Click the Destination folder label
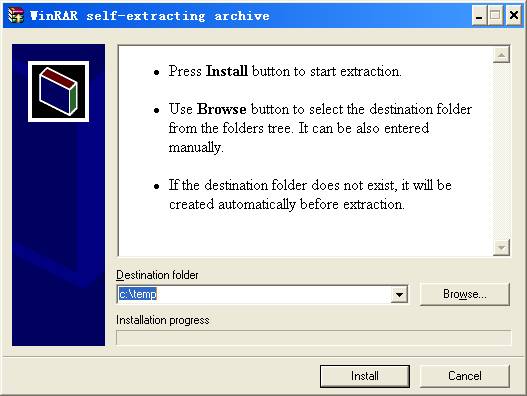 pos(157,275)
